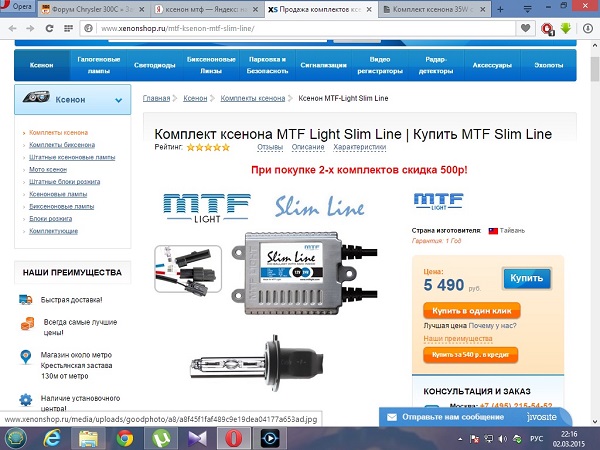The image size is (600, 450).
Task: Open Windows Start button
Action: point(15,439)
